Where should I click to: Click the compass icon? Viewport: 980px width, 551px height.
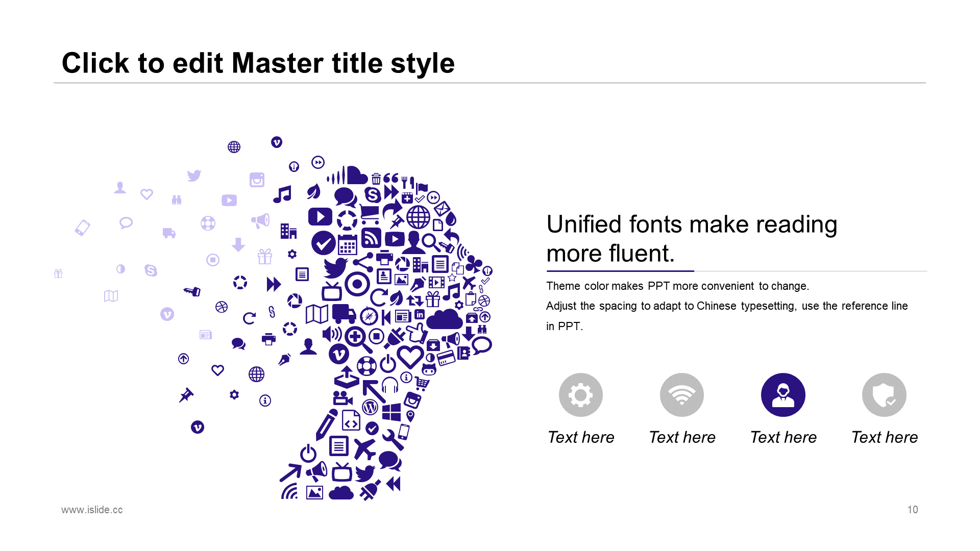pos(369,316)
